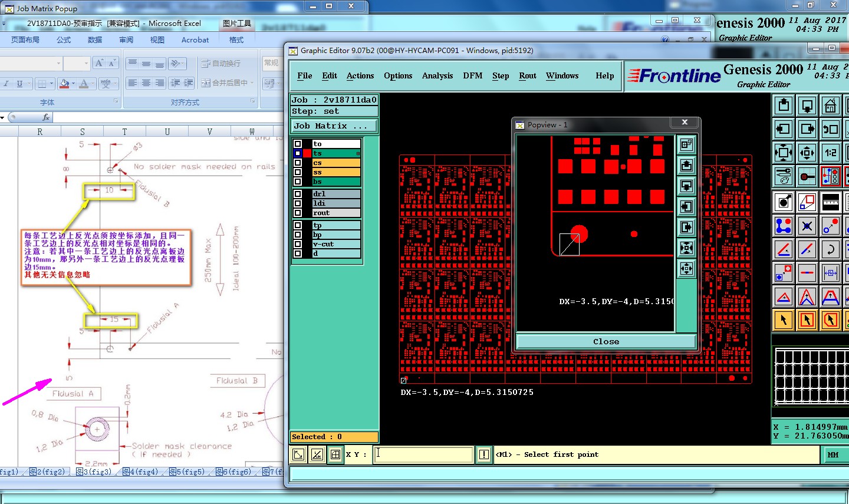This screenshot has width=849, height=504.
Task: Select the red and blue squares copy tool
Action: (x=807, y=202)
